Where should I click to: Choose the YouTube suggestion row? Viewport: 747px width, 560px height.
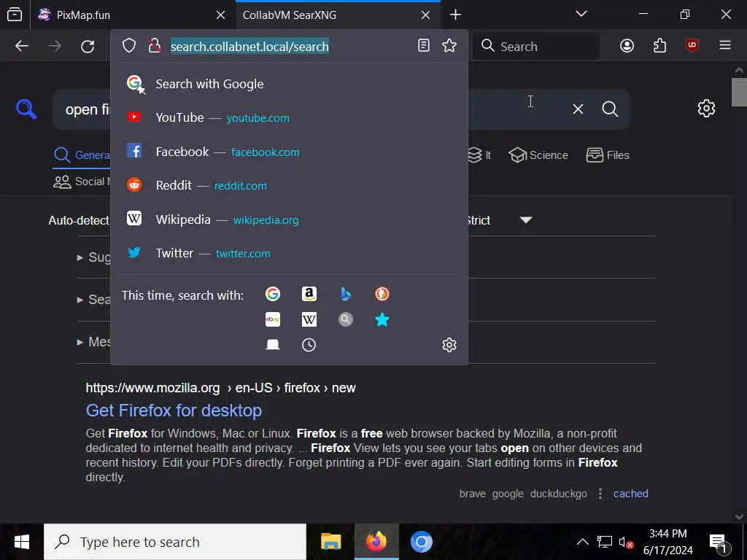tap(289, 117)
